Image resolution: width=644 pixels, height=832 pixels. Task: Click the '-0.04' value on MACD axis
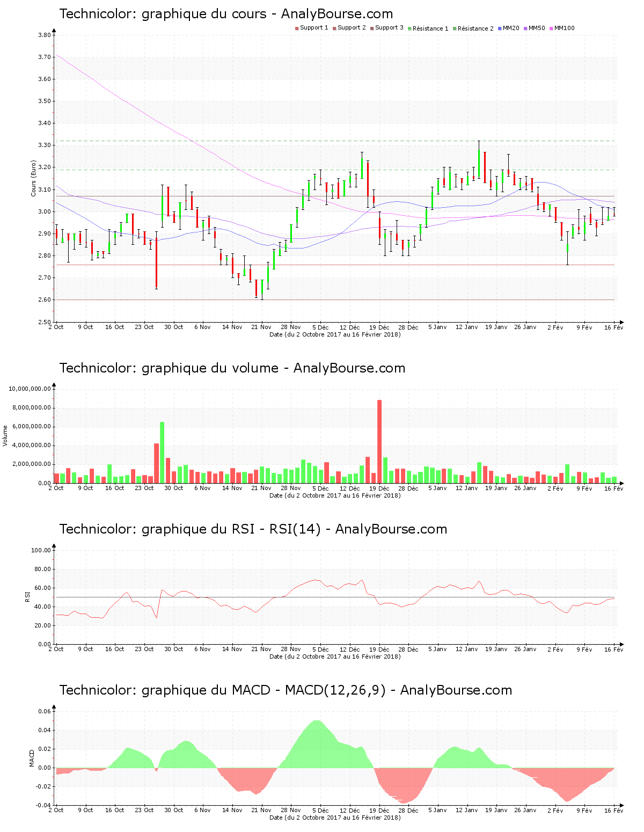43,805
